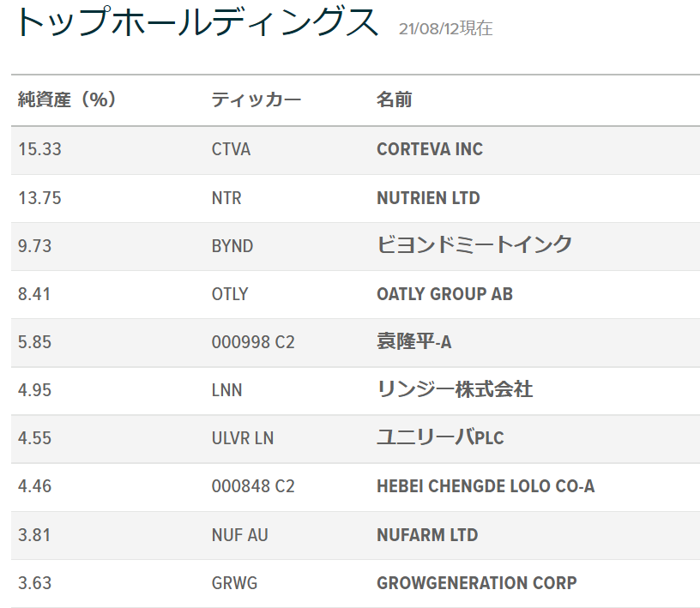Open the CORTEVA INC holding name
This screenshot has width=700, height=608.
pyautogui.click(x=430, y=149)
